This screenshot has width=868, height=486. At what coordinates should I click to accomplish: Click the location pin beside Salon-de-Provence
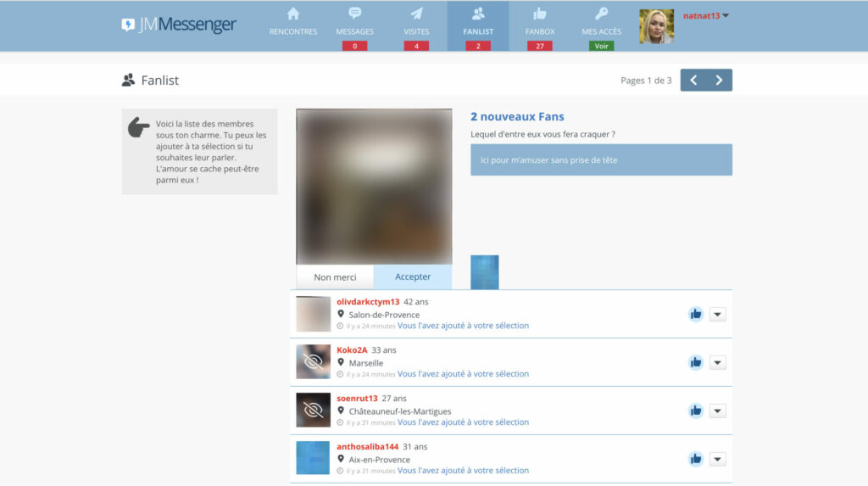341,314
